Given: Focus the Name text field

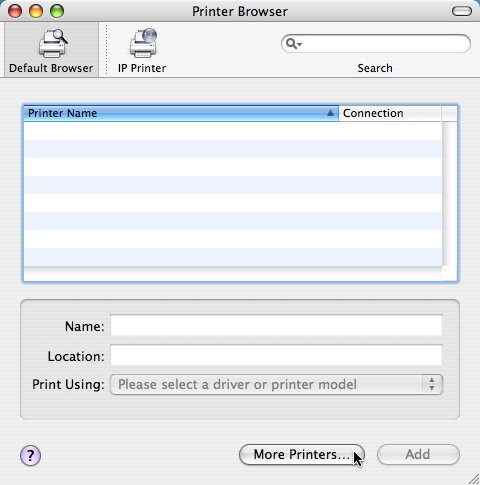Looking at the screenshot, I should [x=276, y=325].
